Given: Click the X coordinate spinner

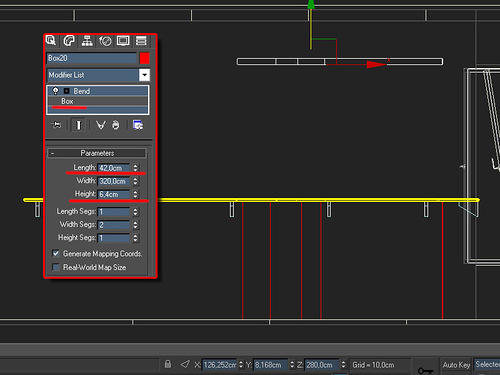Looking at the screenshot, I should (241, 365).
